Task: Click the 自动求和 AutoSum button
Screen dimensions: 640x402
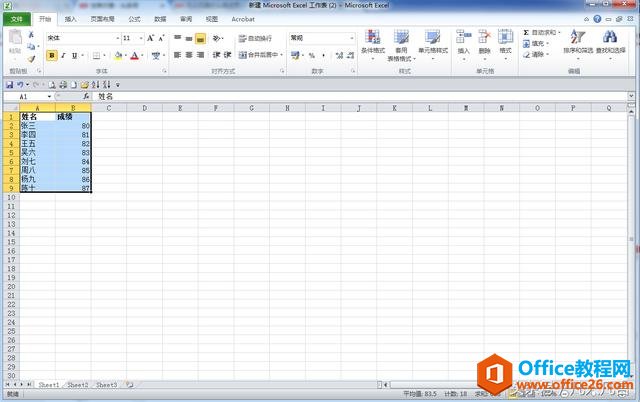Action: tap(540, 32)
